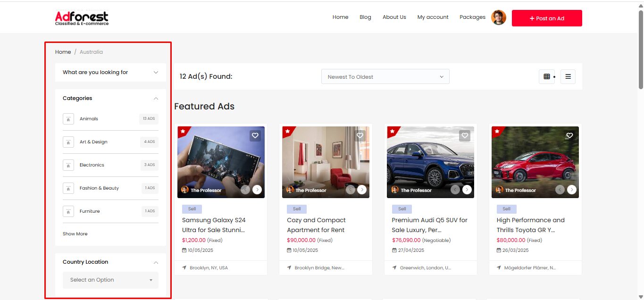Show next image of Toyota GR ad
This screenshot has height=300, width=644.
tap(571, 190)
